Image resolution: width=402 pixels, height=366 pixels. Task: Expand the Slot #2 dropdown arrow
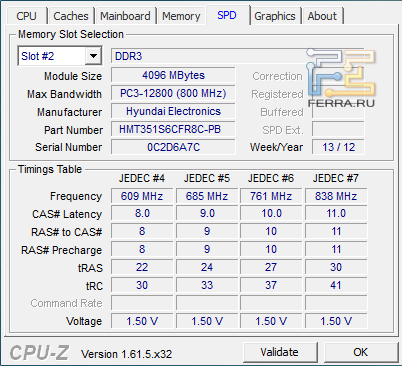[x=93, y=56]
